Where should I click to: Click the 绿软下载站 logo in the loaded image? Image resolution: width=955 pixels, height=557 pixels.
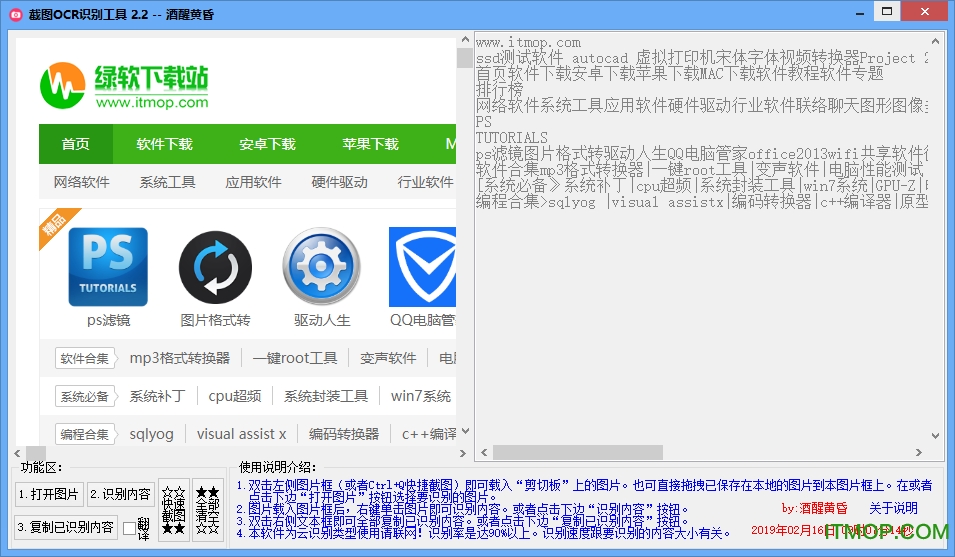pyautogui.click(x=124, y=86)
